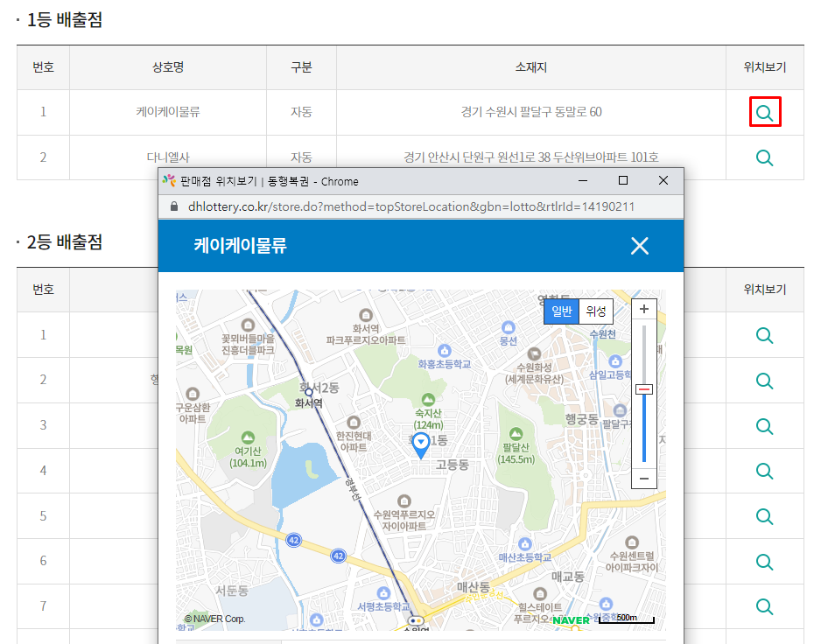Maximize the Chrome popup window
This screenshot has height=644, width=814.
tap(623, 180)
